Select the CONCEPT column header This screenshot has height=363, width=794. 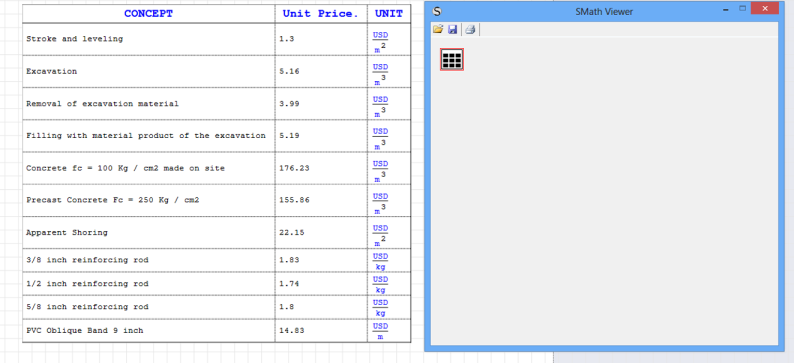point(148,14)
